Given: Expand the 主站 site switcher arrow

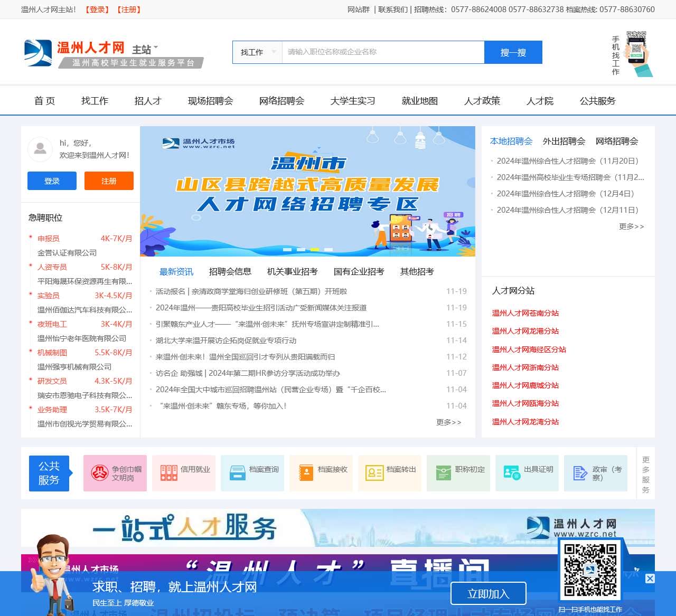Looking at the screenshot, I should coord(156,47).
